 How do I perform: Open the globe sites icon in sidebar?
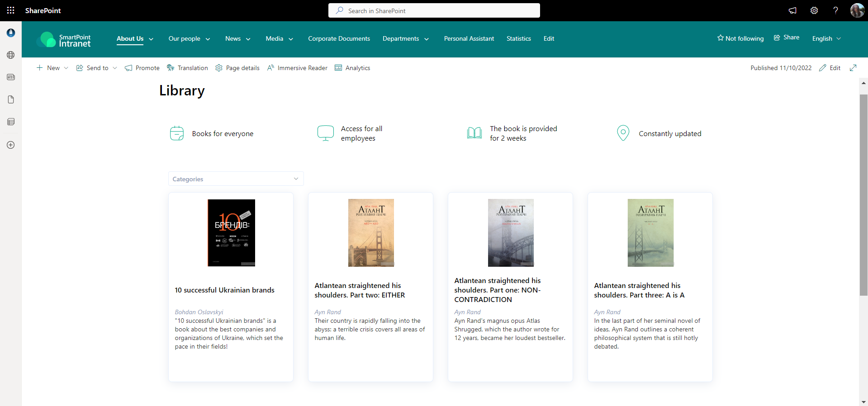tap(11, 55)
